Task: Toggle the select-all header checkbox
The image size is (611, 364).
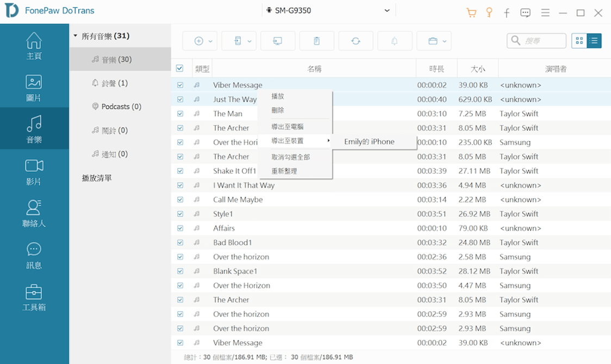Action: pyautogui.click(x=179, y=68)
